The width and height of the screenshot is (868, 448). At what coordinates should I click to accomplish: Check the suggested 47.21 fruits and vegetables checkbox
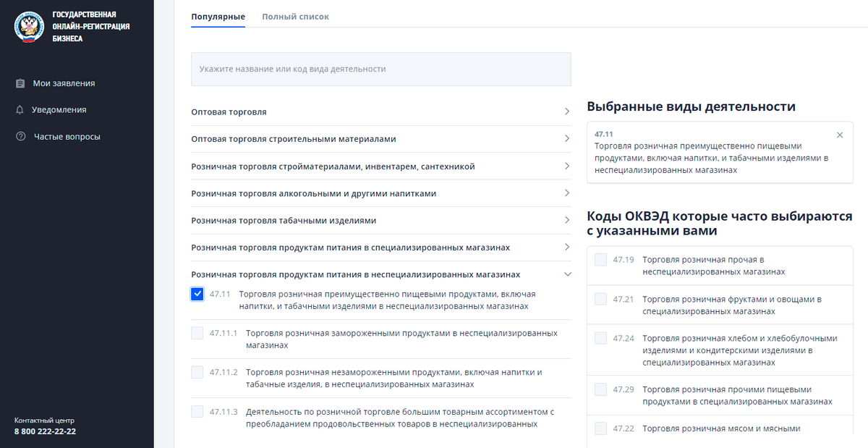point(600,299)
